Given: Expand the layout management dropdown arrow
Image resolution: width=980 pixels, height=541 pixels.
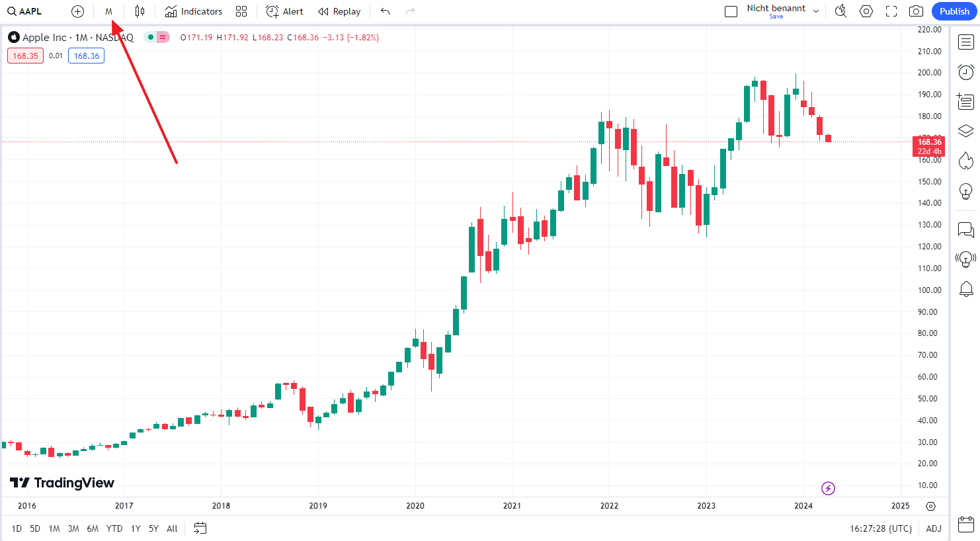Looking at the screenshot, I should (816, 11).
